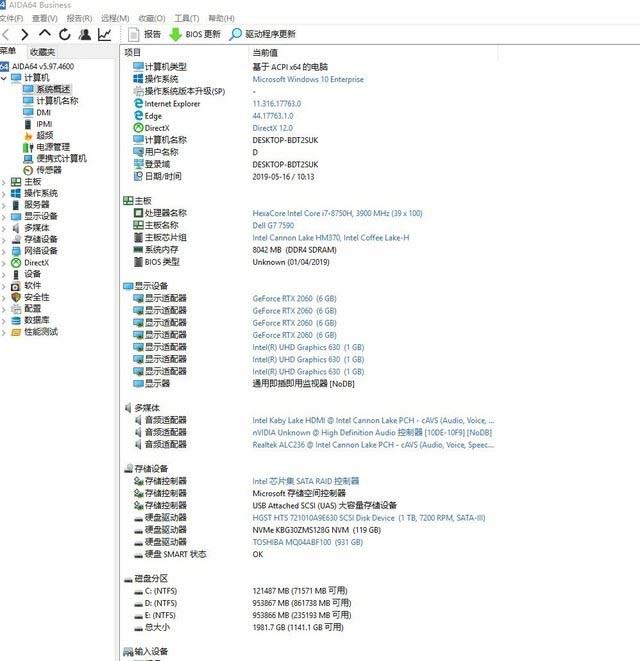The image size is (640, 661).
Task: Click the Edge row icon
Action: pyautogui.click(x=138, y=116)
